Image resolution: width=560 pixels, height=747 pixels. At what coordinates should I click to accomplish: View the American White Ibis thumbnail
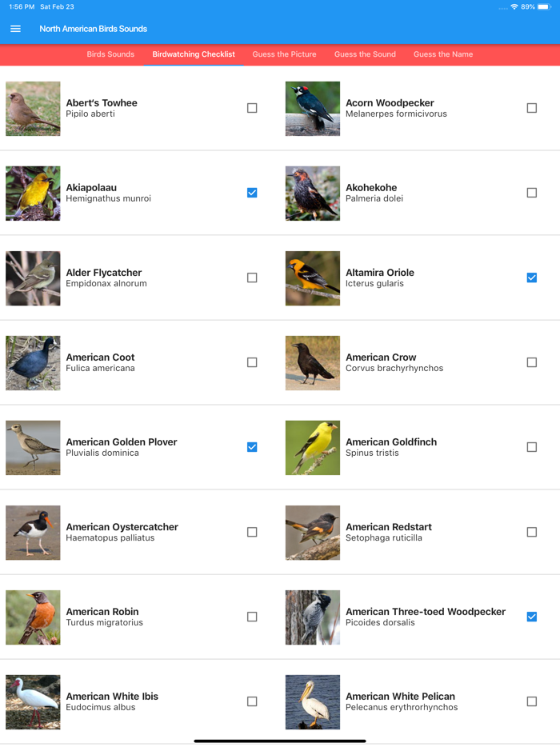click(32, 701)
